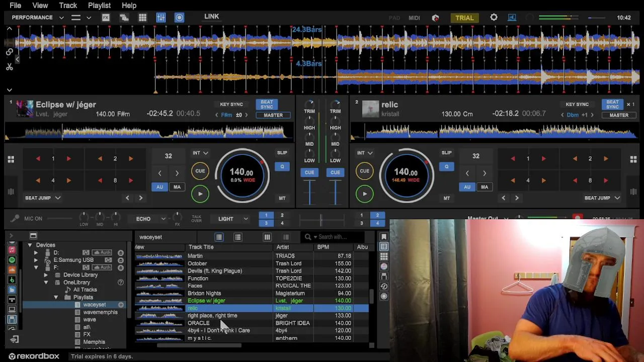
Task: Open the Track menu
Action: point(68,6)
